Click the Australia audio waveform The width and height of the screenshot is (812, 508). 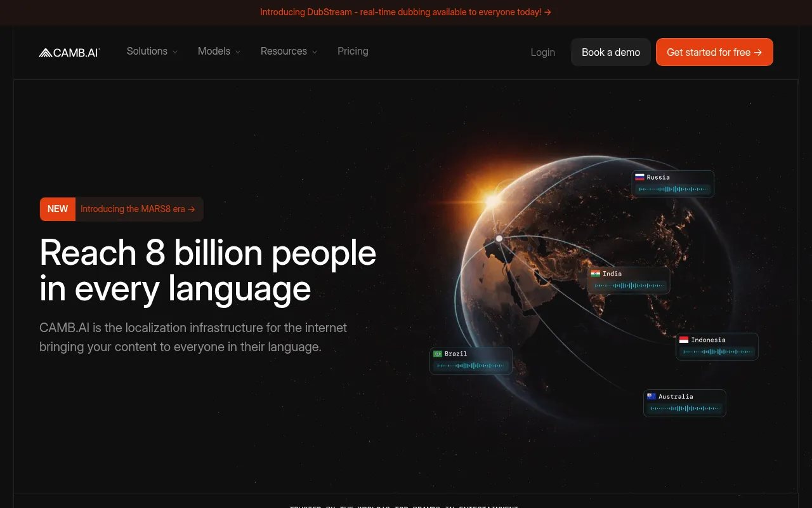pos(684,408)
